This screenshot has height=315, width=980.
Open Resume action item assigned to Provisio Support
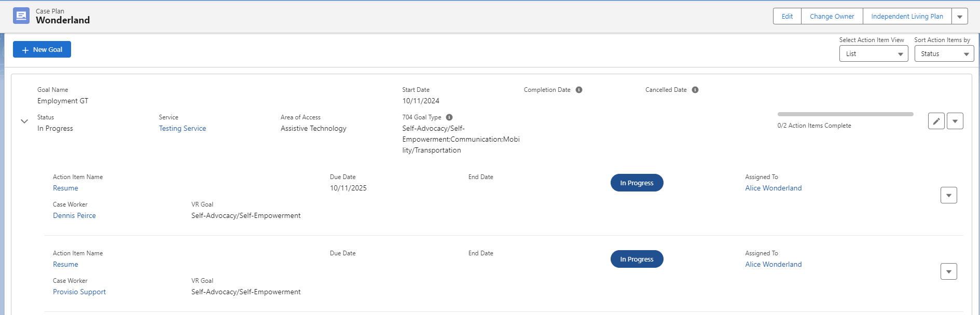[65, 264]
